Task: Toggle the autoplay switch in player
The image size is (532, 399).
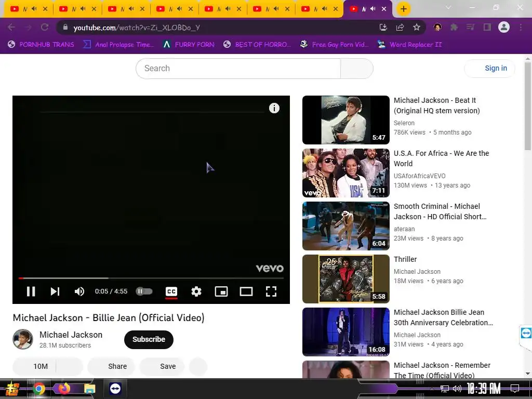Action: coord(144,291)
